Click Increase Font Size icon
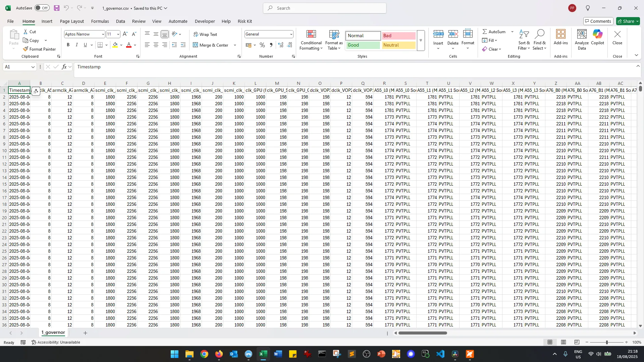644x362 pixels. [x=125, y=34]
